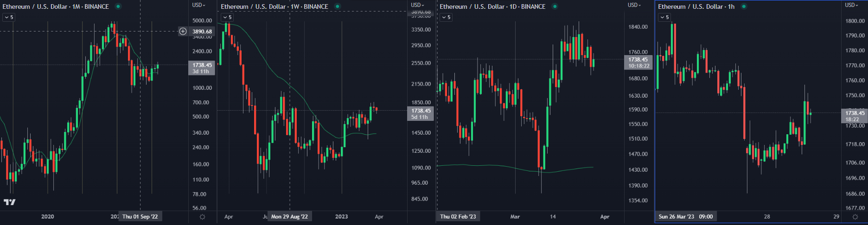
Task: Click the 56.00 value on the 1M price scale
Action: pyautogui.click(x=199, y=208)
